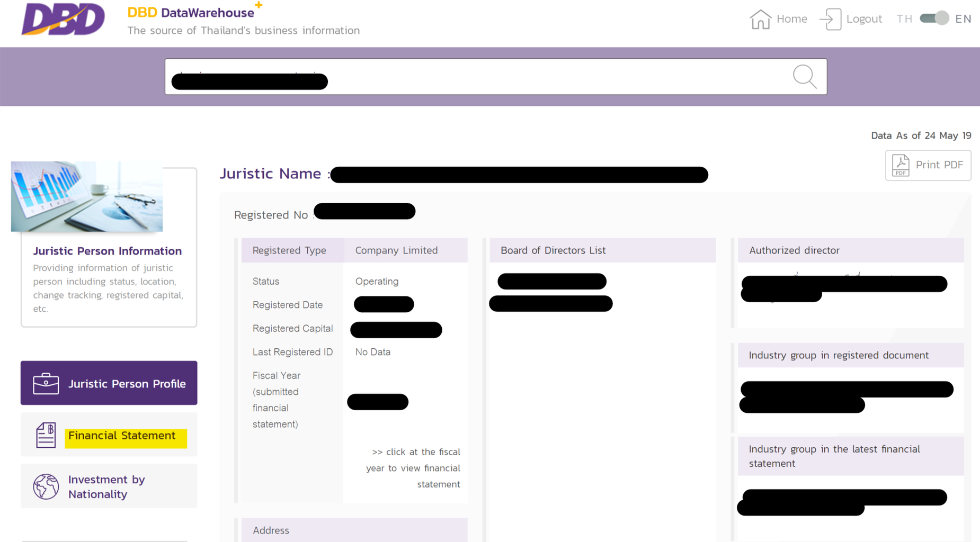980x542 pixels.
Task: Click the Logout icon
Action: tap(830, 19)
